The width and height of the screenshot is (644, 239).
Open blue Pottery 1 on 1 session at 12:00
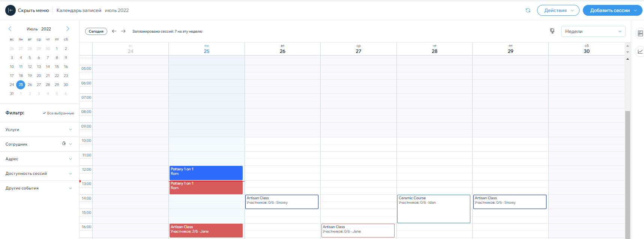pos(206,173)
